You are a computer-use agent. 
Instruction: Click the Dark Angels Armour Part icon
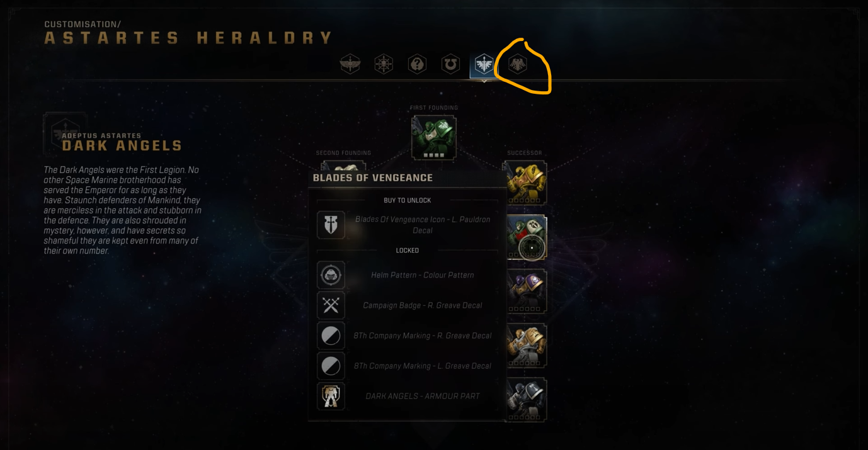[x=331, y=396]
